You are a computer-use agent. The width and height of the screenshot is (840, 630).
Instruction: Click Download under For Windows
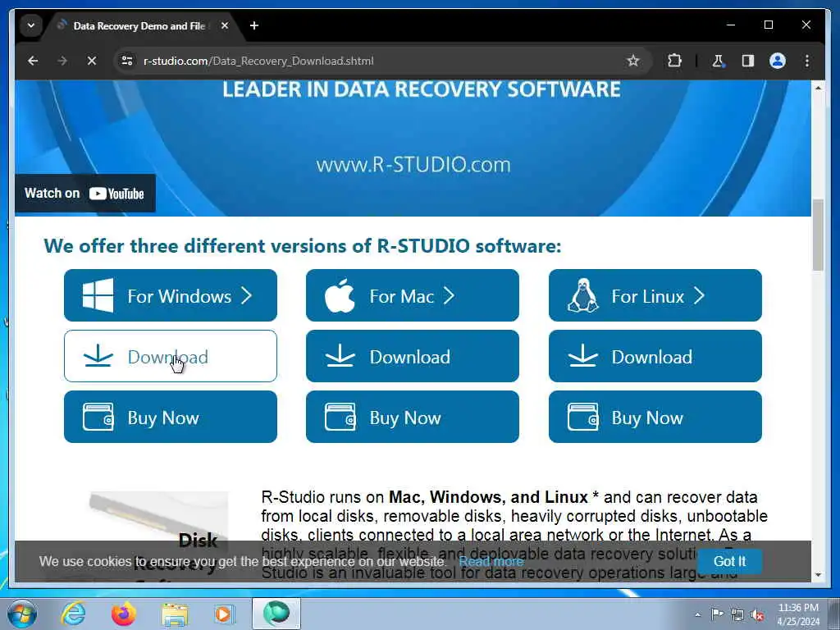point(171,356)
